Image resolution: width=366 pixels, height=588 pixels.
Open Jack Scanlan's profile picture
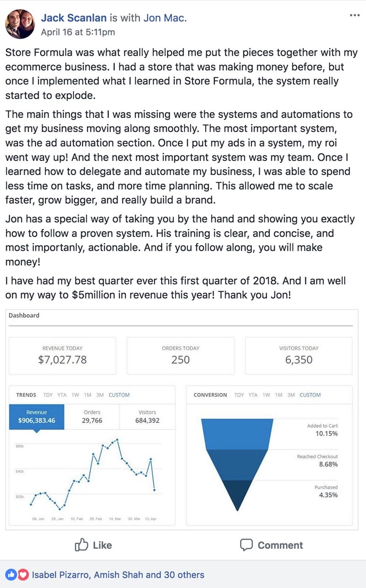click(x=20, y=21)
